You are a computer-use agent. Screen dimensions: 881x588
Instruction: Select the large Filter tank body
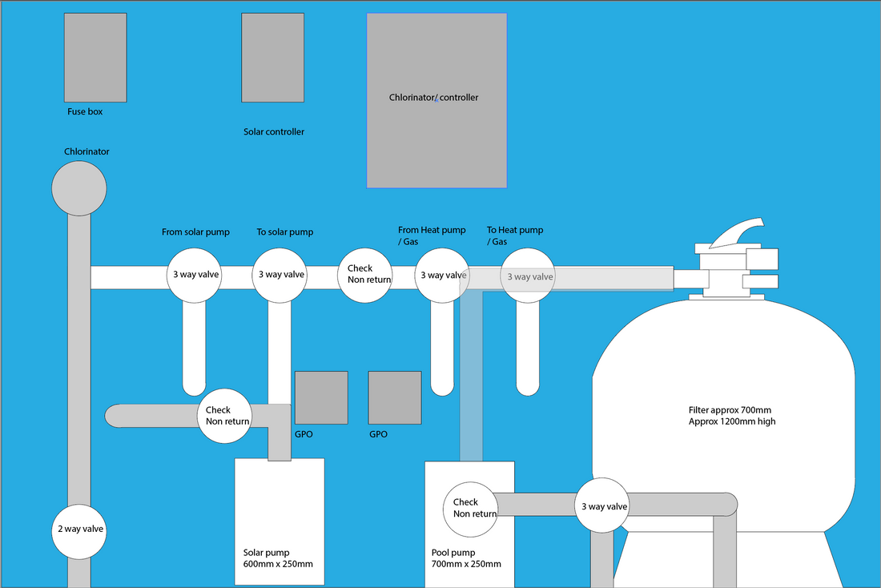725,417
